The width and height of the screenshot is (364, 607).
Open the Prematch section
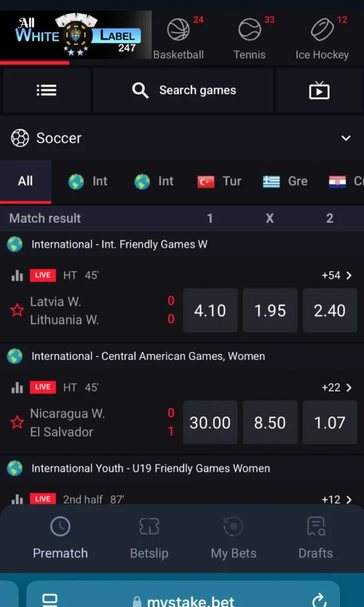coord(60,538)
